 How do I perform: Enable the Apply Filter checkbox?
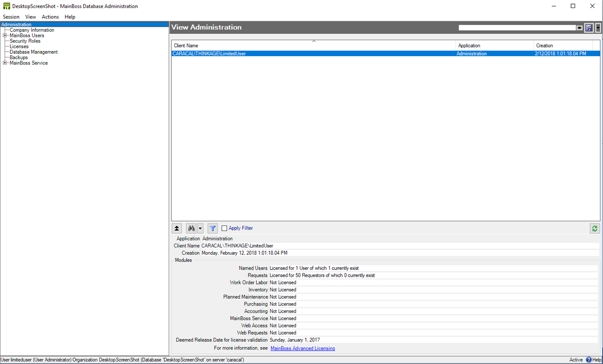(x=225, y=228)
